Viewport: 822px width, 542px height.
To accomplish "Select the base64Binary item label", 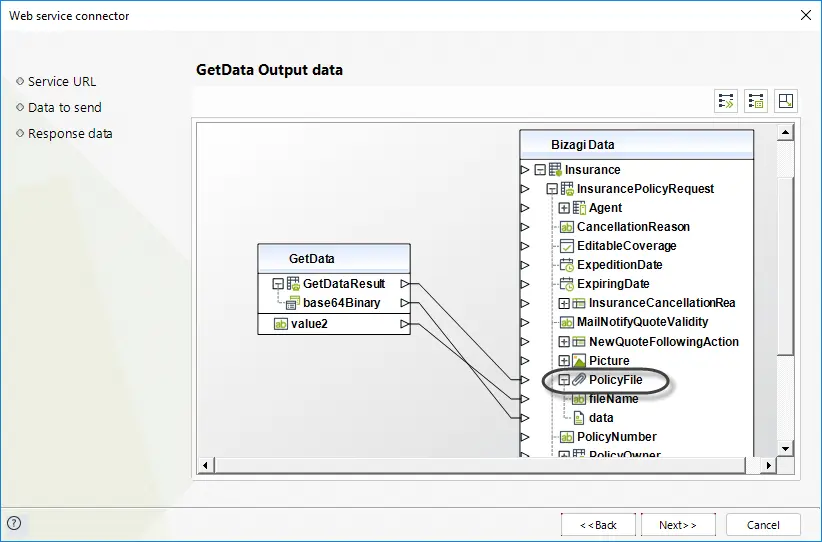I will (341, 303).
